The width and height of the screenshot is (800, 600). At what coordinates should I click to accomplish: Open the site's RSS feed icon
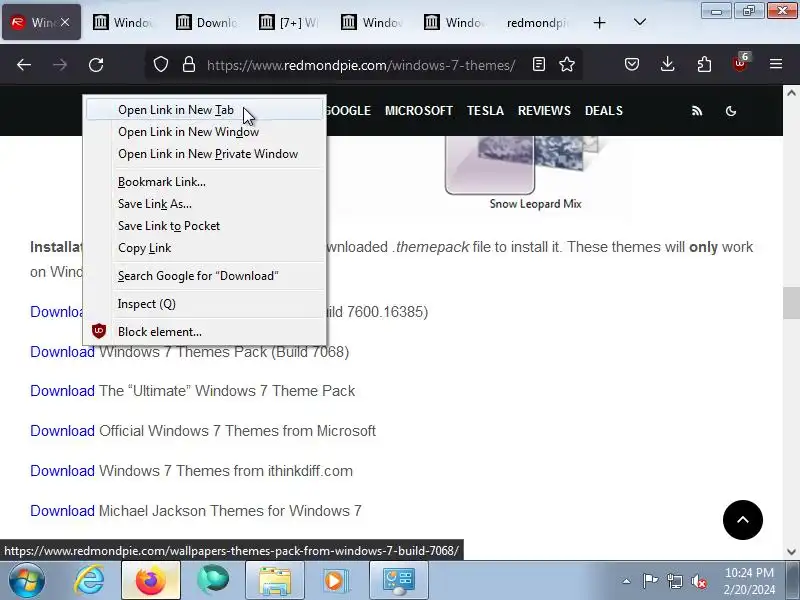coord(697,111)
